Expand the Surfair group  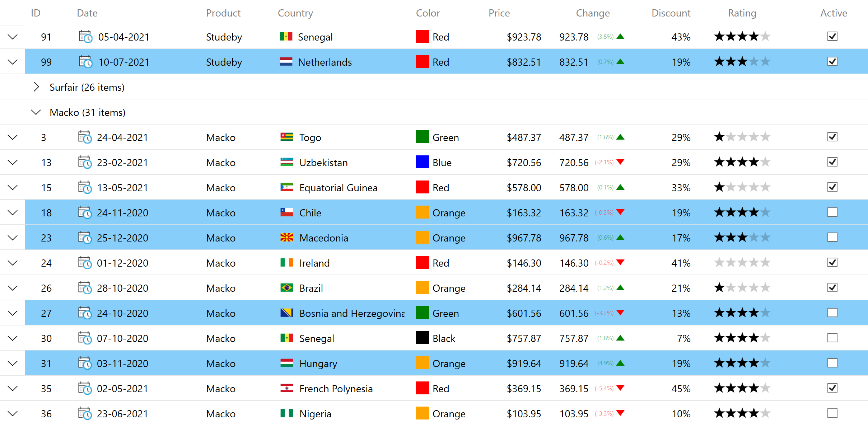[36, 87]
